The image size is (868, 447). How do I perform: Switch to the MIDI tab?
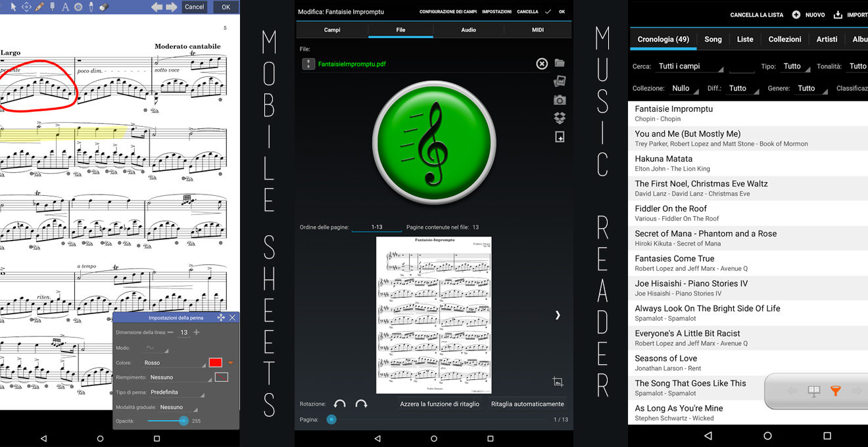click(538, 30)
